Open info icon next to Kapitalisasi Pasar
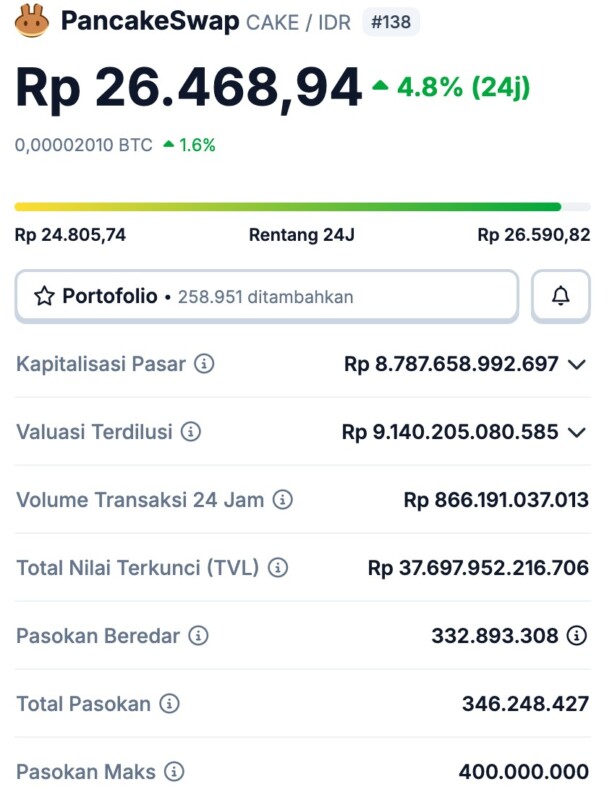612x800 pixels. tap(204, 364)
